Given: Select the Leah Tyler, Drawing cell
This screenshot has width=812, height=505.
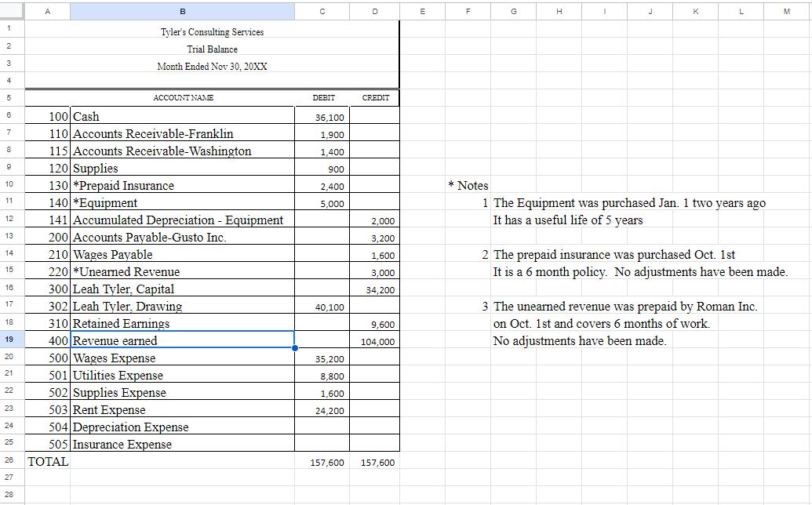Looking at the screenshot, I should (x=182, y=306).
